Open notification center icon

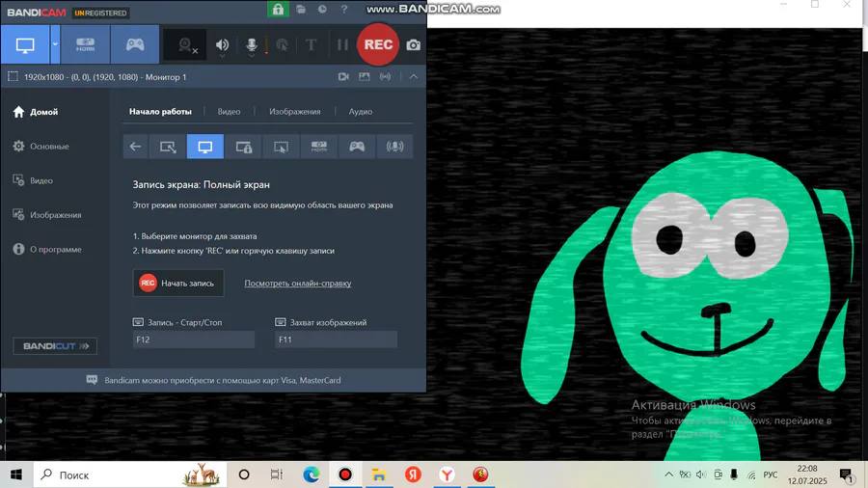(x=846, y=474)
